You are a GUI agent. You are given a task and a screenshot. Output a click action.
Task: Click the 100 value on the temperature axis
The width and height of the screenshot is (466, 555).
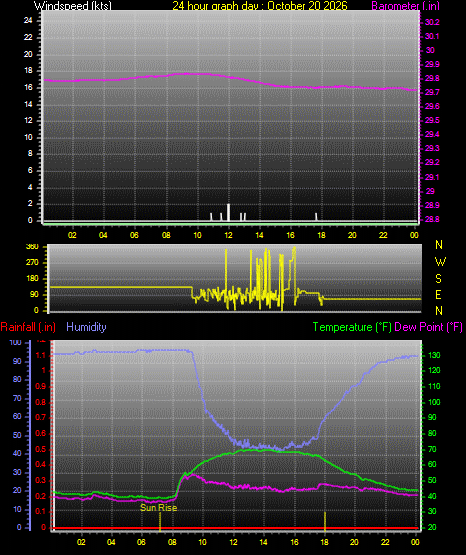click(434, 402)
